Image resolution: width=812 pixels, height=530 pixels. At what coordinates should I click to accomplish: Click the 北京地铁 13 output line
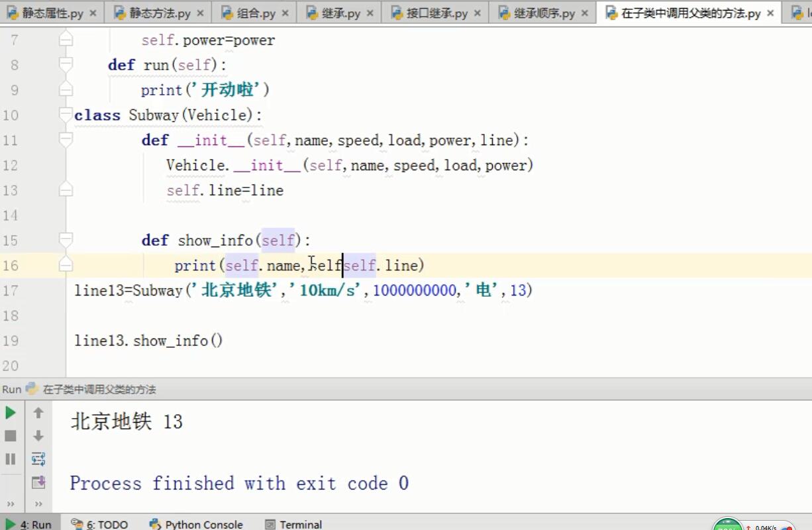pyautogui.click(x=127, y=422)
